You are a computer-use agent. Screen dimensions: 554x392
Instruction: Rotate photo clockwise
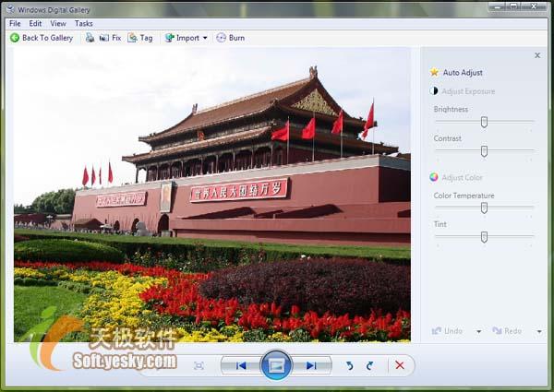point(369,365)
